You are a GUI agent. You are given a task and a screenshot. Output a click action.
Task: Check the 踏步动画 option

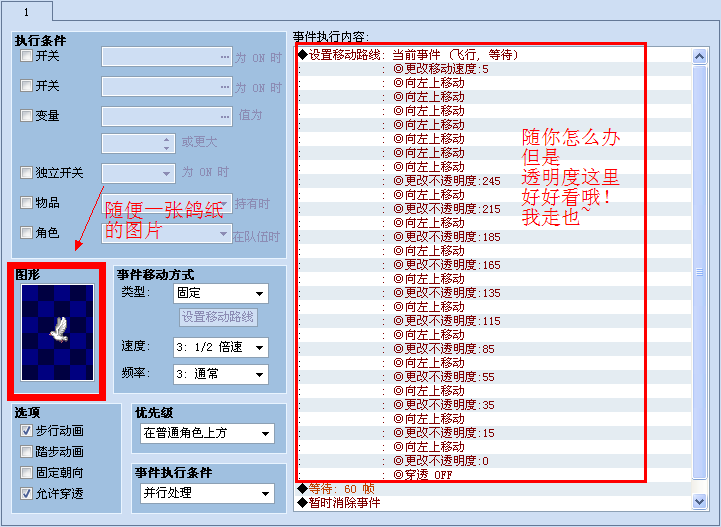(x=26, y=452)
